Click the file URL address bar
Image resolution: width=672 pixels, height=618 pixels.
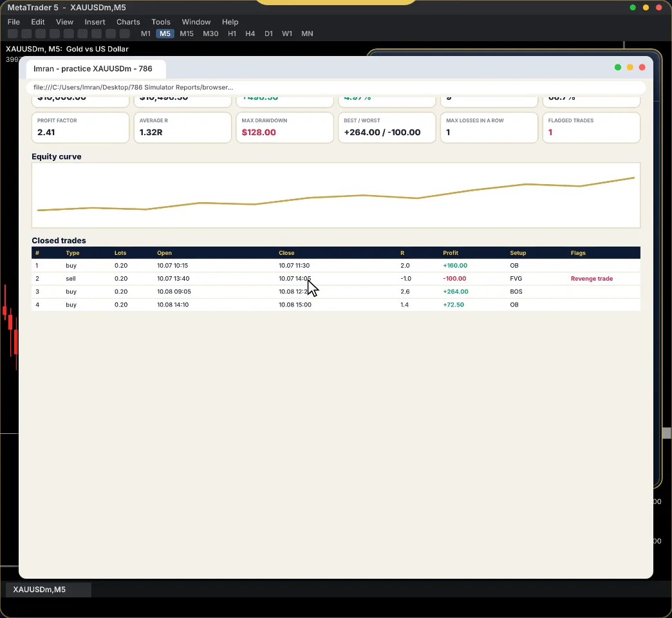click(335, 87)
